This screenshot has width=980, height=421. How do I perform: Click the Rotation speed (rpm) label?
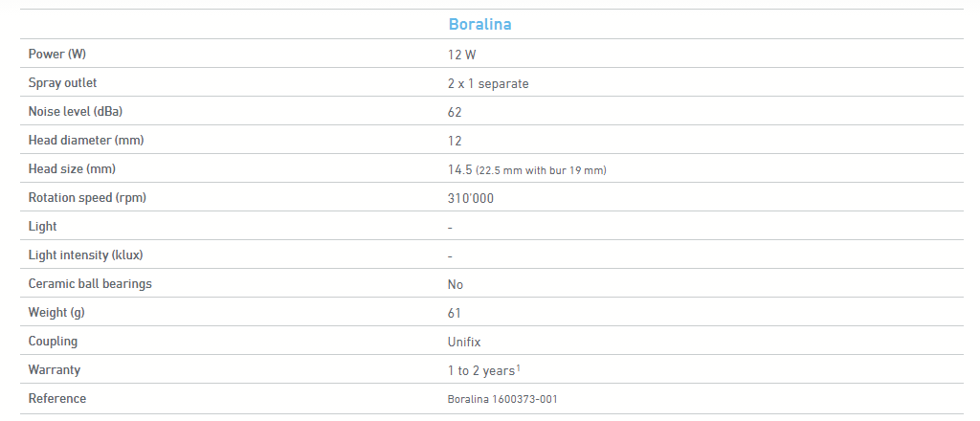tap(87, 198)
